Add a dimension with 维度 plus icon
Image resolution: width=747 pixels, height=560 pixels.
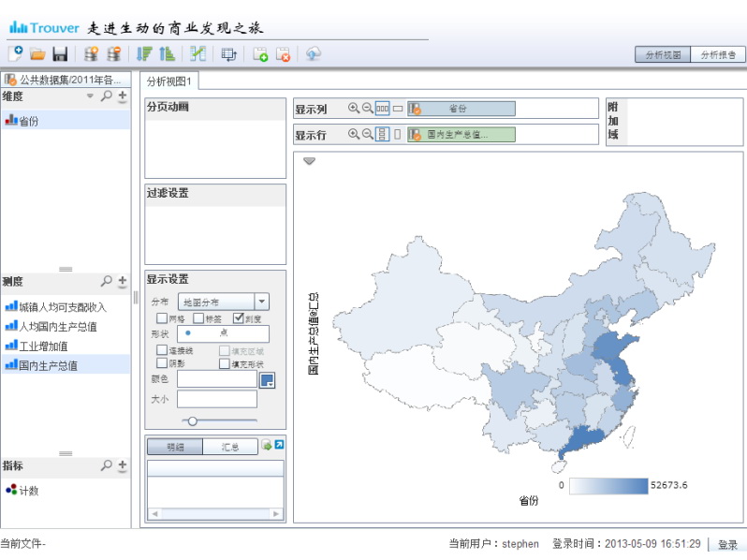[123, 96]
